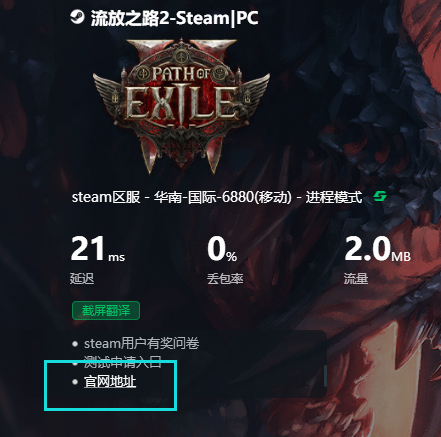Viewport: 441px width, 437px height.
Task: Open the 测试申请入口 link
Action: pyautogui.click(x=123, y=362)
